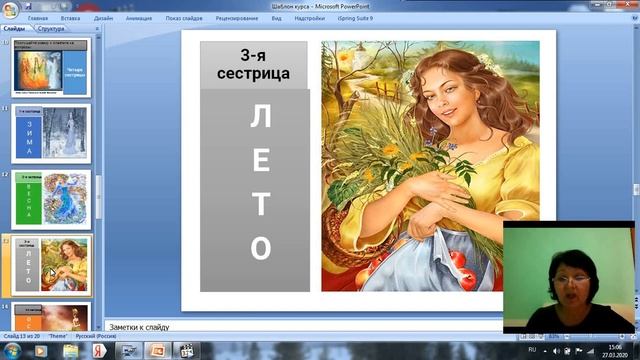Click thumbnail pane scroll-down arrow

pos(98,327)
